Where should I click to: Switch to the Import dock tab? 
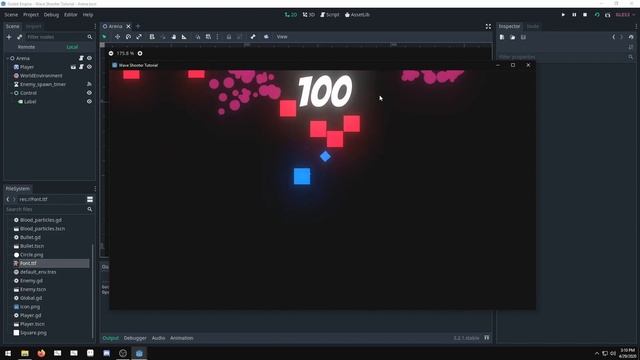click(33, 27)
